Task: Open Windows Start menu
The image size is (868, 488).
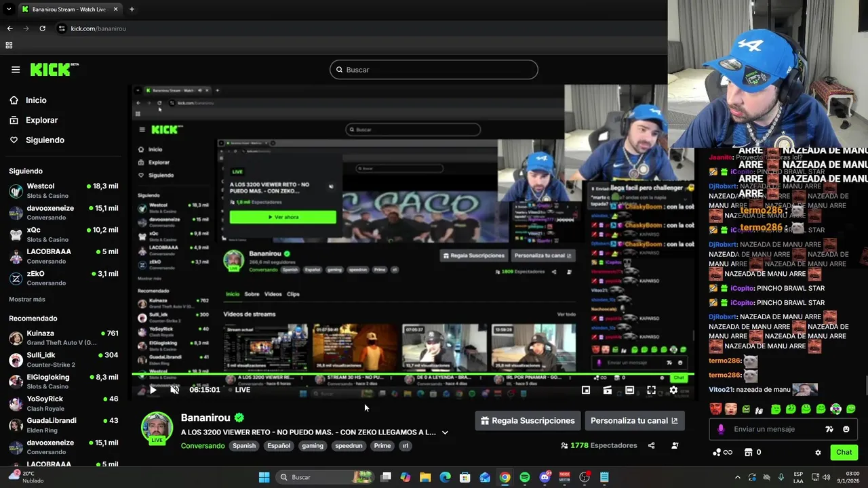Action: click(264, 477)
